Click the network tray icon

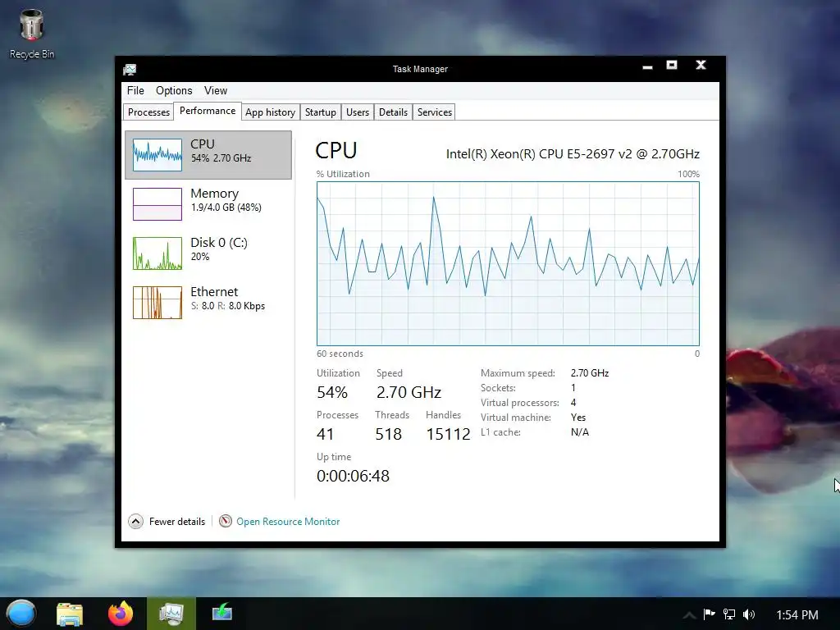(729, 614)
